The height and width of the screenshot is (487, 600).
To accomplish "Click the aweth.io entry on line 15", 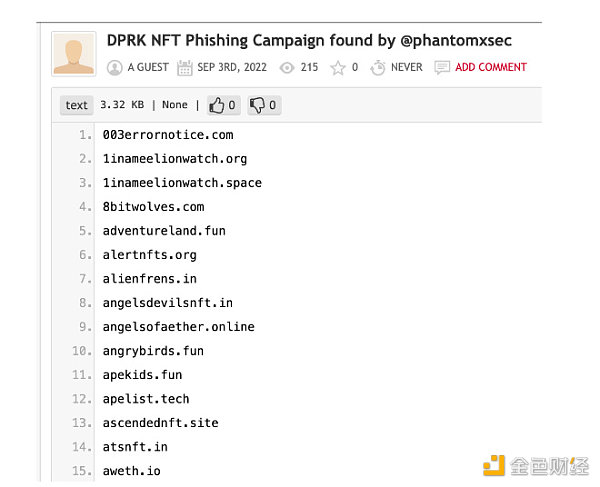I will click(x=132, y=471).
